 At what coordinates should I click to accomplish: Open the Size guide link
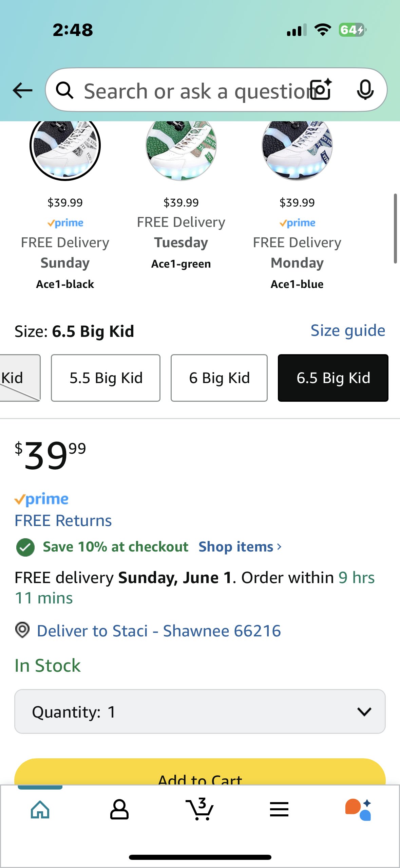pos(348,330)
